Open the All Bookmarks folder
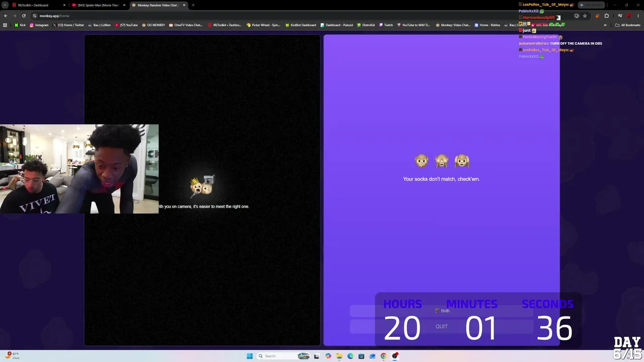 coord(628,25)
